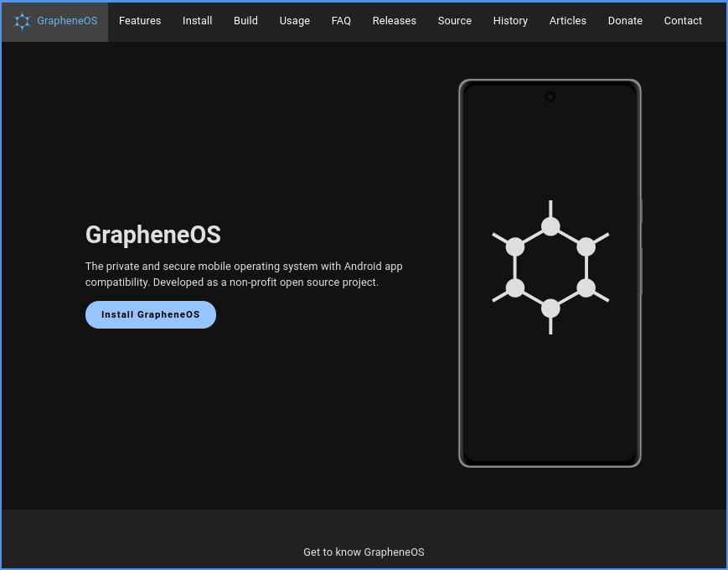Go to the Install menu item
728x570 pixels.
coord(197,21)
